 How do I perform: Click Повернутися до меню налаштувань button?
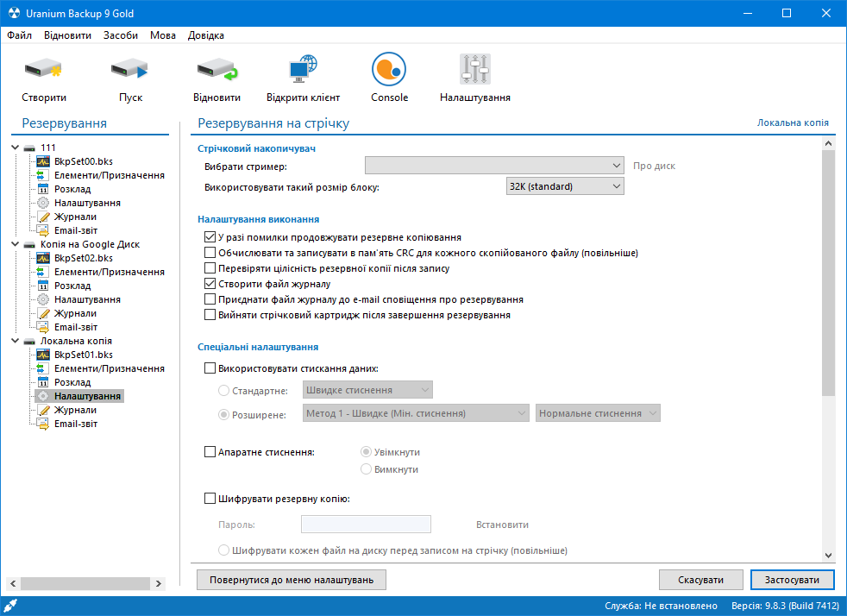(292, 580)
